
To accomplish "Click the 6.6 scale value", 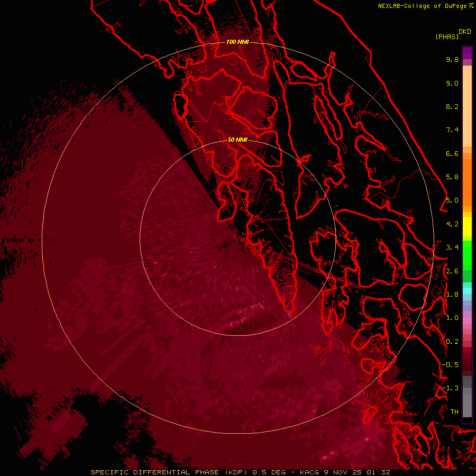I will (x=452, y=153).
